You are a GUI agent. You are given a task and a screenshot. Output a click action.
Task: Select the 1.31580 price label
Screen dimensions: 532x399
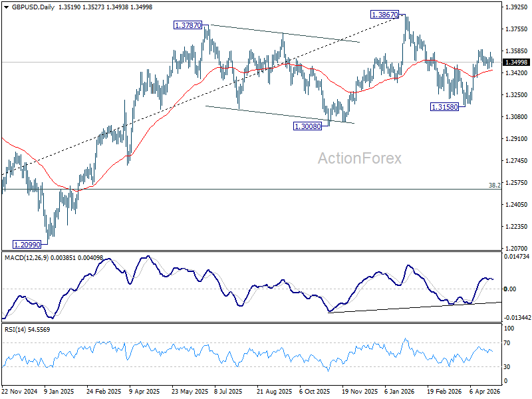[444, 107]
